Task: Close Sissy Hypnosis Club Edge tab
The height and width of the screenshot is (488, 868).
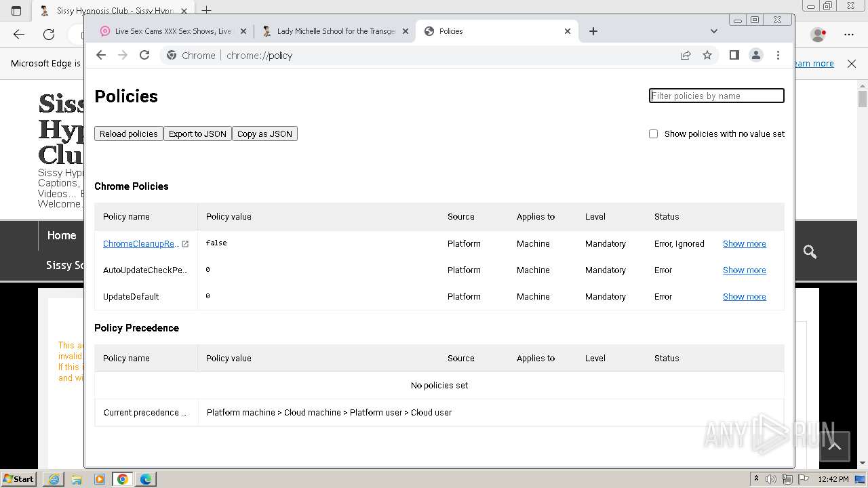Action: tap(184, 11)
